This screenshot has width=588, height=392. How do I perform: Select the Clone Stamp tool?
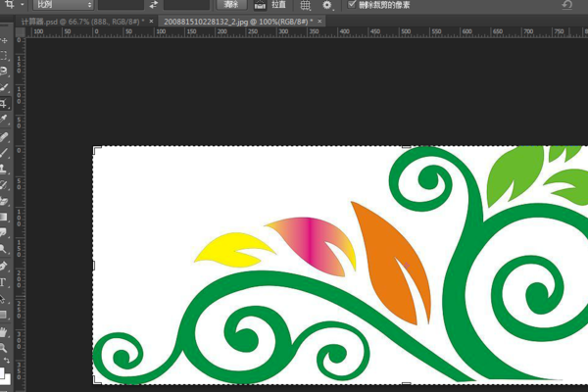pos(4,169)
